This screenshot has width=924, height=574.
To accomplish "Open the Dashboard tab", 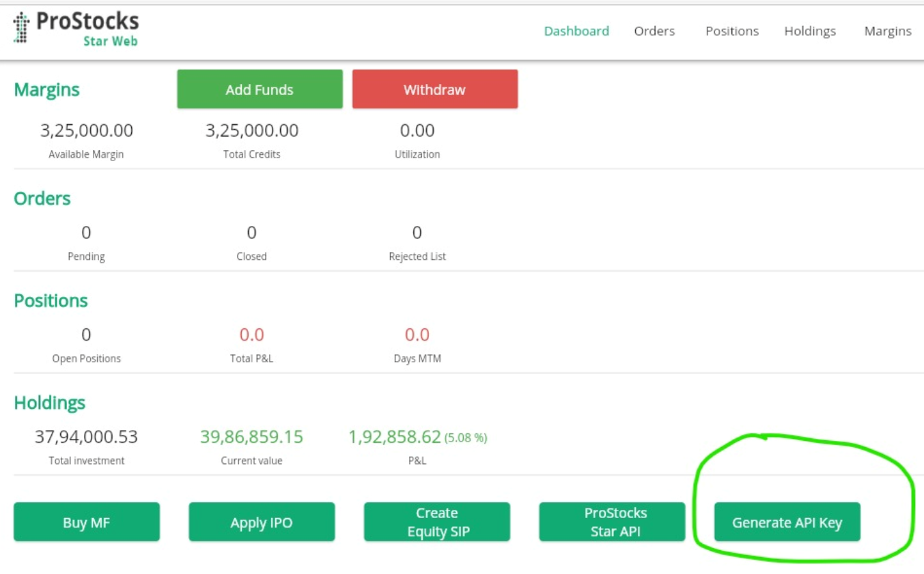I will (x=576, y=31).
